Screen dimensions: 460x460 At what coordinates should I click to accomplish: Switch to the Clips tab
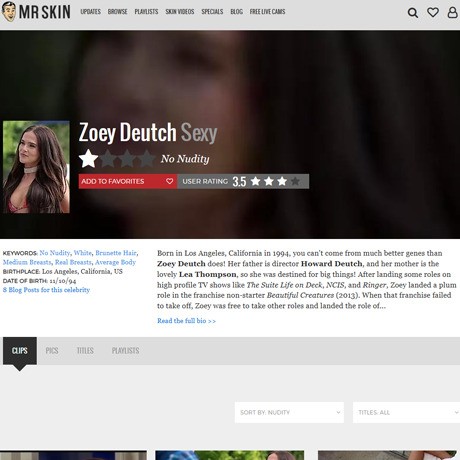pos(20,351)
